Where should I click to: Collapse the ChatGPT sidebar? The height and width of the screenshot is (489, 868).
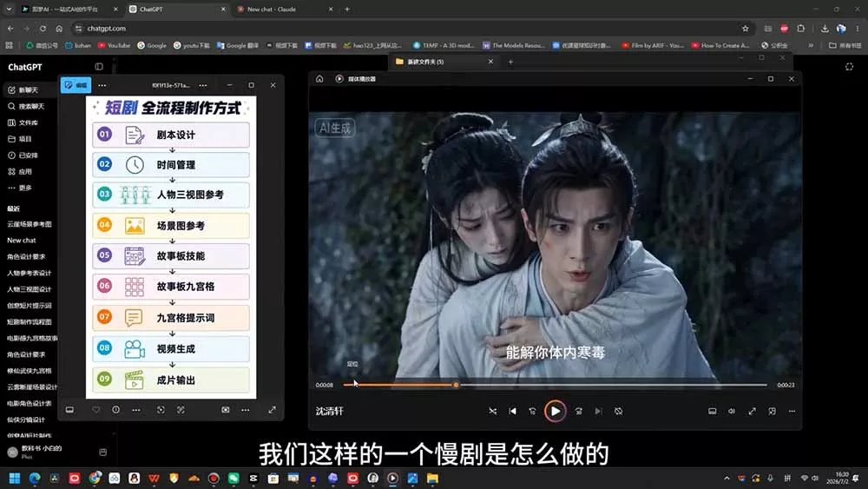click(99, 67)
